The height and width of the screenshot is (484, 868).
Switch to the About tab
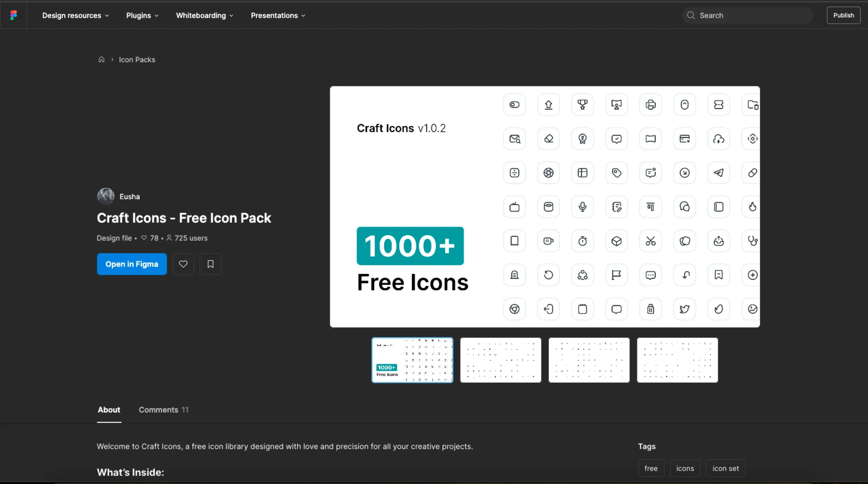[x=109, y=410]
